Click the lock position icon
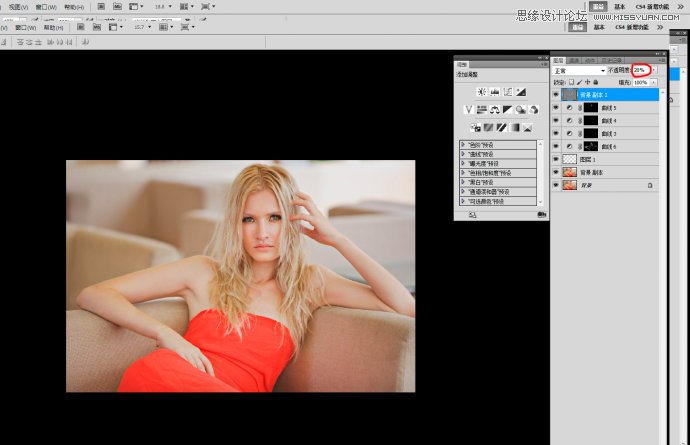690x445 pixels. point(587,82)
